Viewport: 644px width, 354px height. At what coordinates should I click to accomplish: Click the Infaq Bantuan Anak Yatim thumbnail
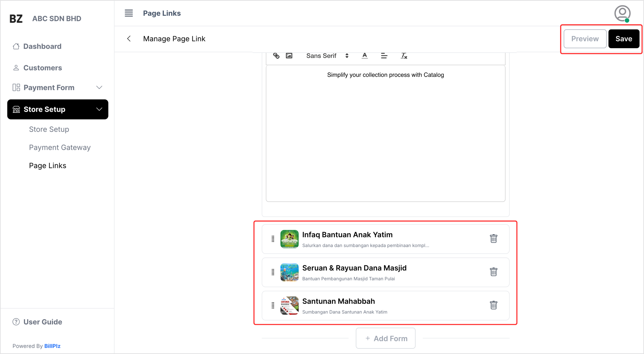tap(289, 239)
